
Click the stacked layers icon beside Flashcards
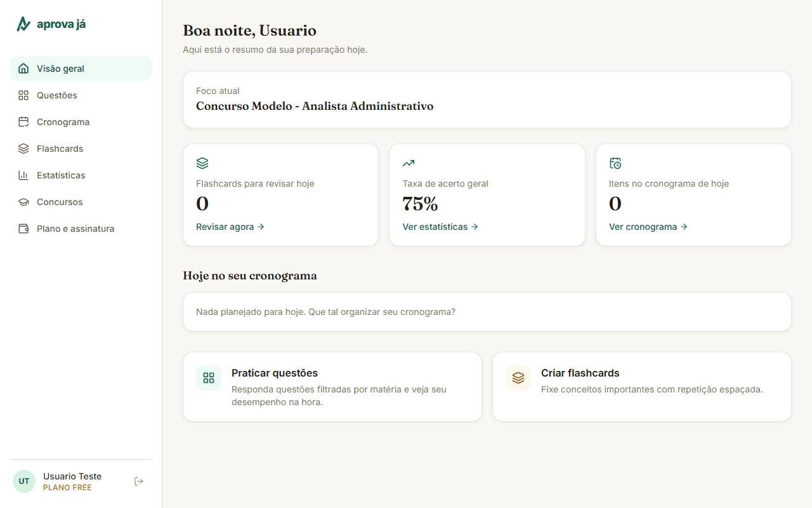pos(23,149)
